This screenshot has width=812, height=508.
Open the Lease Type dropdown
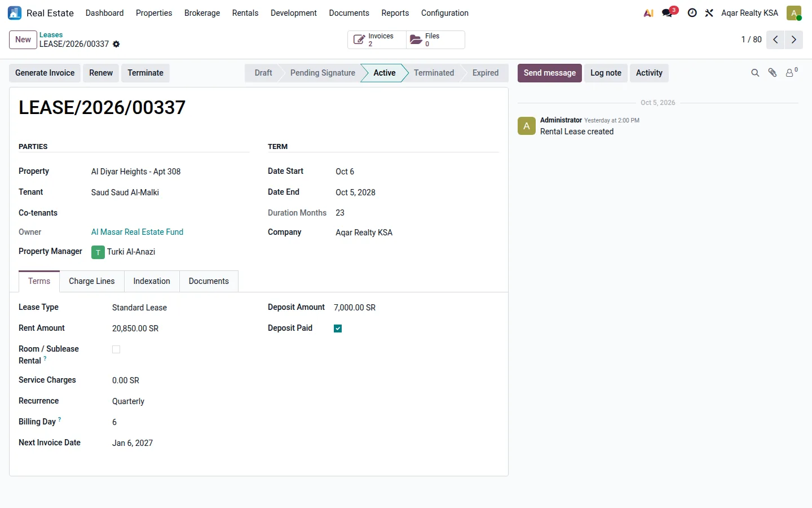click(180, 308)
